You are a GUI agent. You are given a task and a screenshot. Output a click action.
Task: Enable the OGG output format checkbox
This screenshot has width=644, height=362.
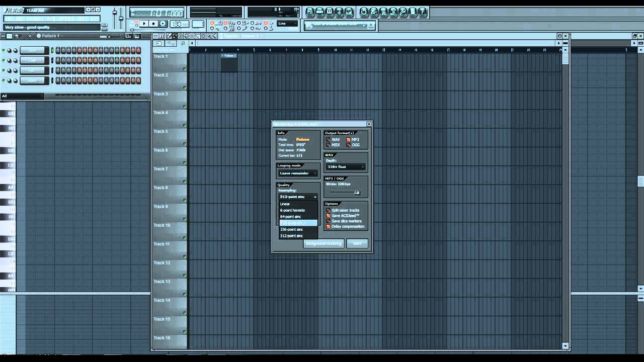click(x=349, y=145)
